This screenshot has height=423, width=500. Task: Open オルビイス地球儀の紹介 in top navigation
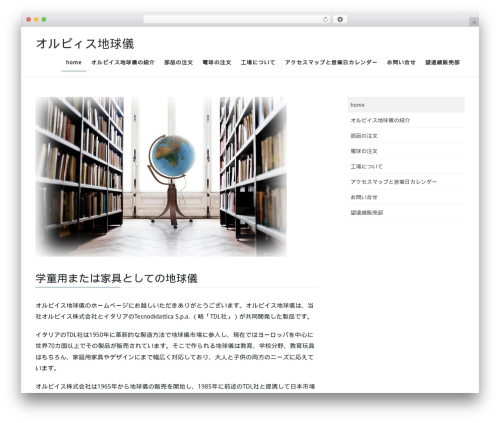pos(123,62)
